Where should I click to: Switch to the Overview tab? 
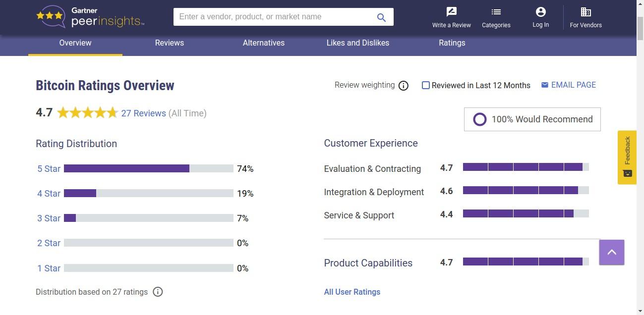pyautogui.click(x=75, y=43)
